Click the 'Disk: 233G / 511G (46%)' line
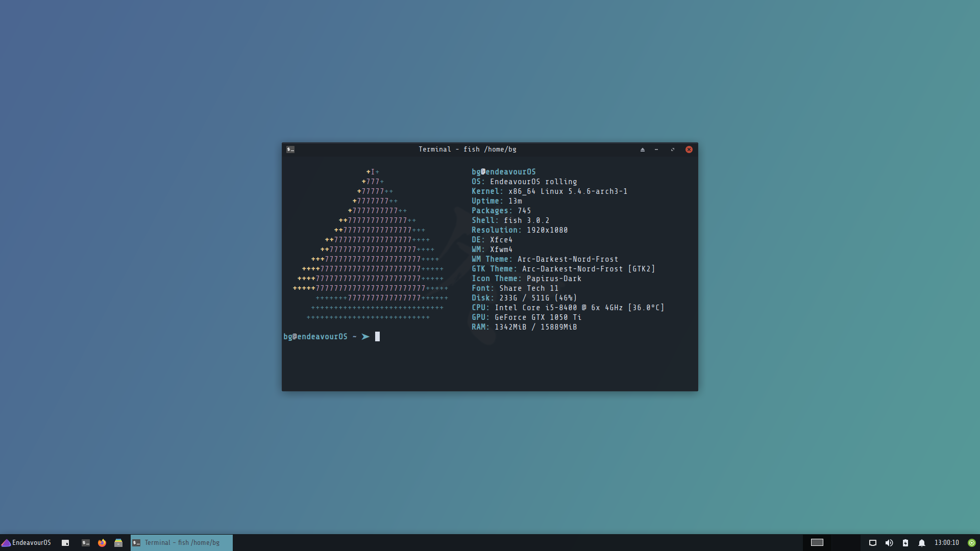 pyautogui.click(x=524, y=298)
